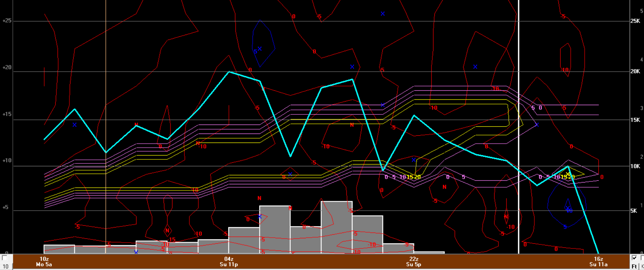Viewport: 644px width, 270px height.
Task: Click the +15 label on left axis
Action: tap(7, 114)
